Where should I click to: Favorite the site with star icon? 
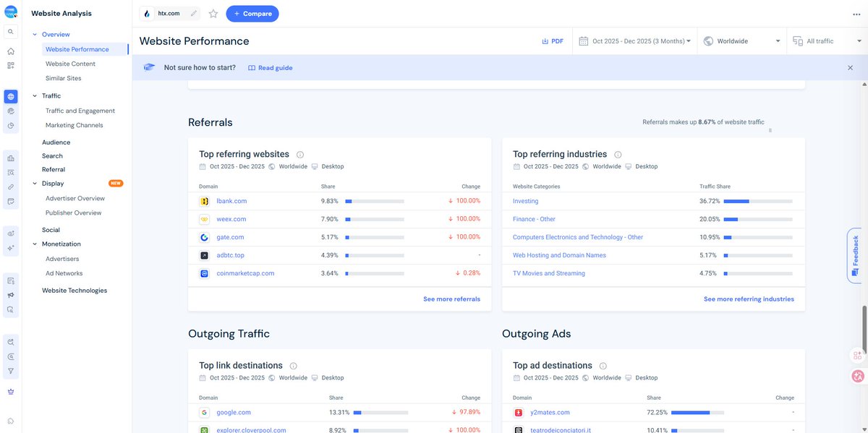click(x=213, y=14)
